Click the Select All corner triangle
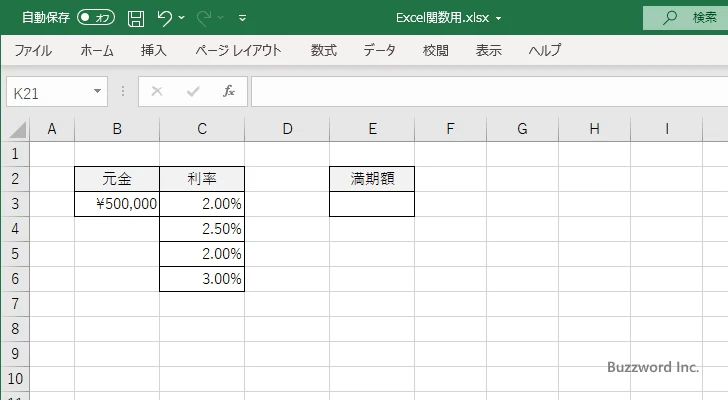This screenshot has width=728, height=400. pos(17,129)
